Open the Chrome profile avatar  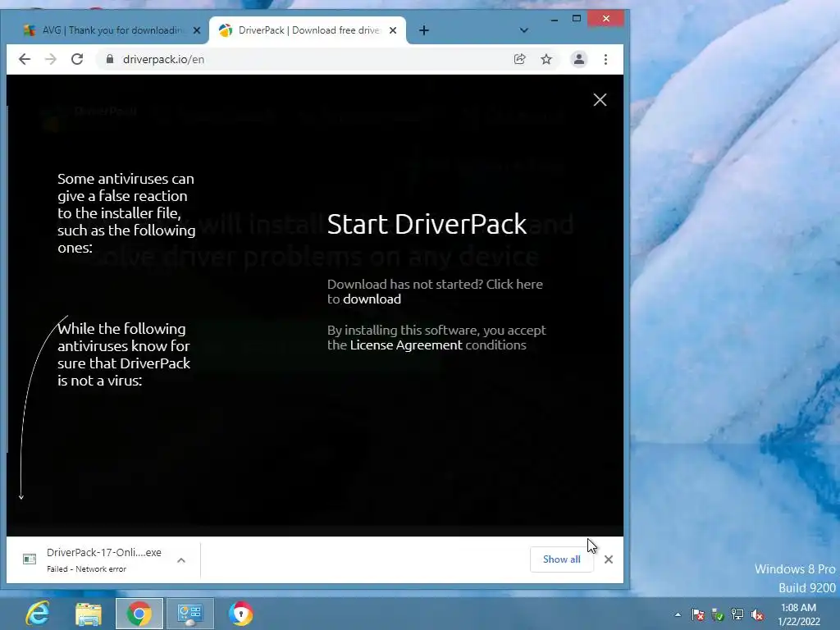point(579,59)
